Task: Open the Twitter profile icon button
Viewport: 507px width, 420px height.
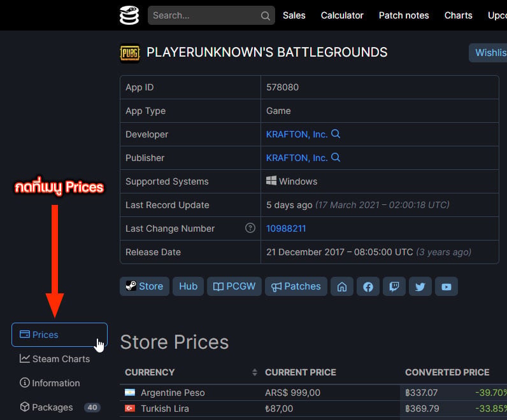Action: [420, 286]
